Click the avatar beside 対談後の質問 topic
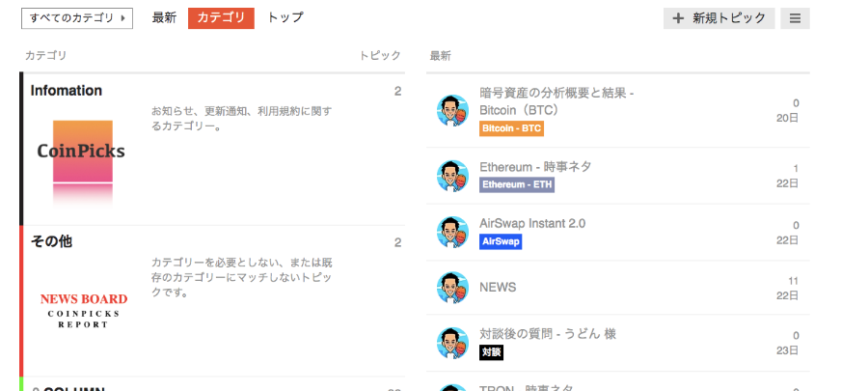 [453, 343]
